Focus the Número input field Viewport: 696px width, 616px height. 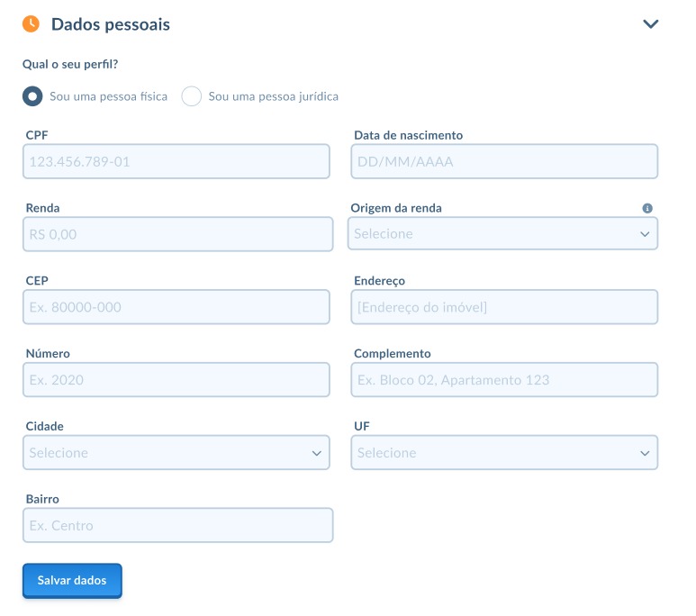coord(177,380)
